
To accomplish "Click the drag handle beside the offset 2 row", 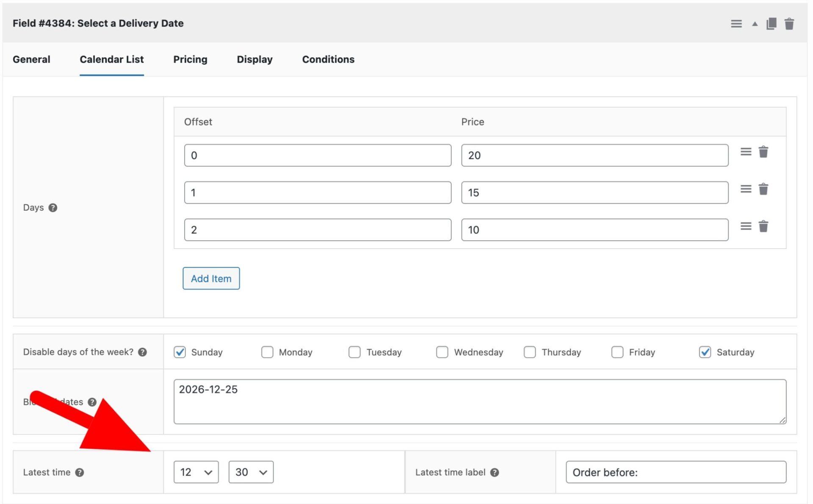I will click(746, 226).
